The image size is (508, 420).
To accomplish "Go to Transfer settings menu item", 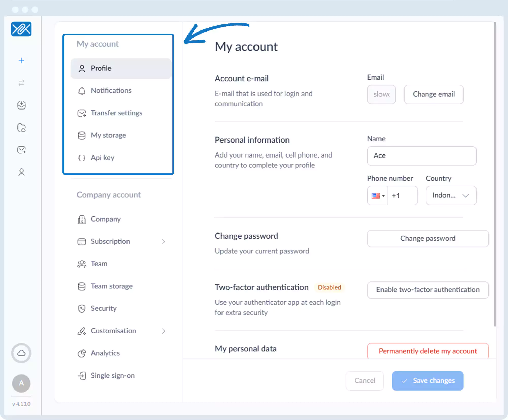I will 116,113.
